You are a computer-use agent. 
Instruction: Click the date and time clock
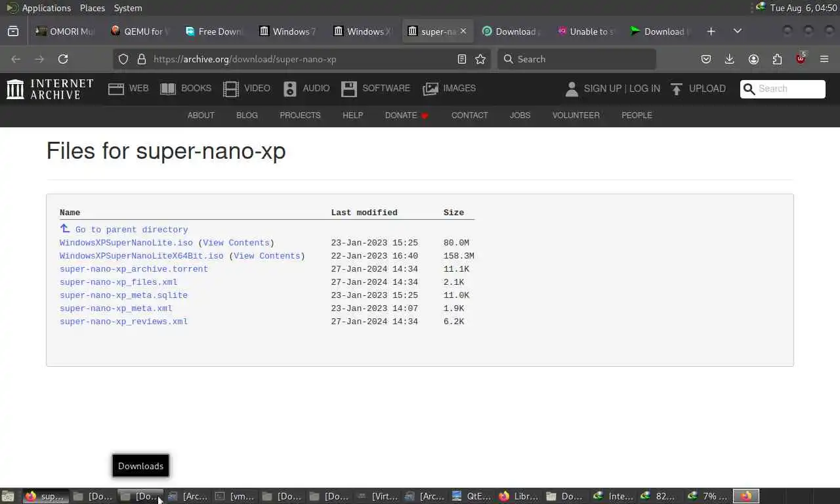click(x=803, y=8)
